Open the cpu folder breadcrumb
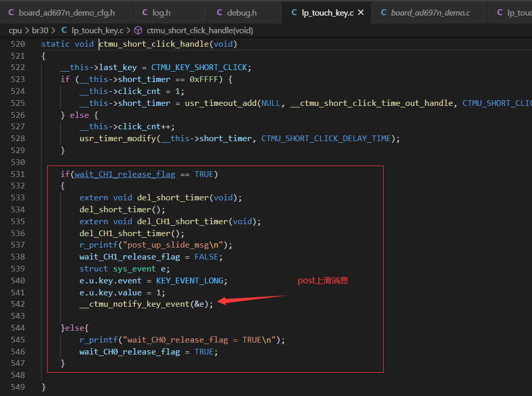Image resolution: width=532 pixels, height=396 pixels. [15, 31]
